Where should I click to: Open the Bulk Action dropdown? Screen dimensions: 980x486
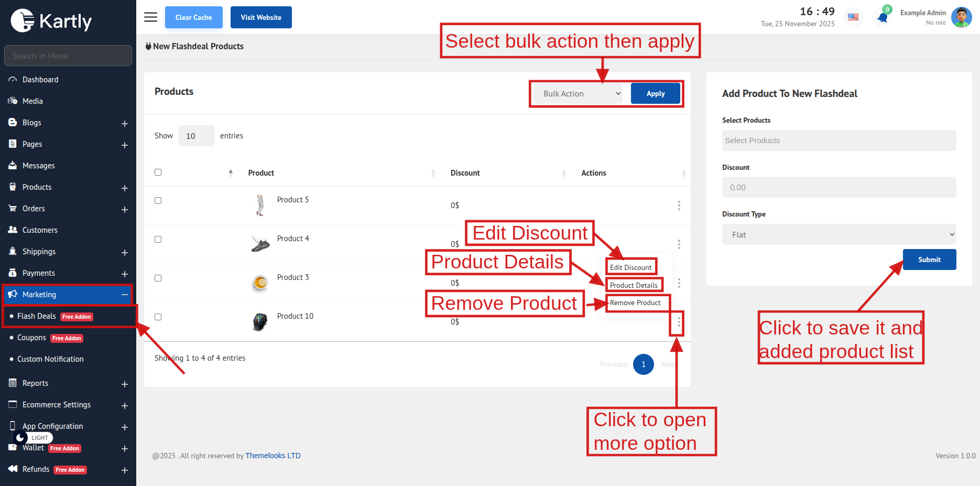point(578,94)
